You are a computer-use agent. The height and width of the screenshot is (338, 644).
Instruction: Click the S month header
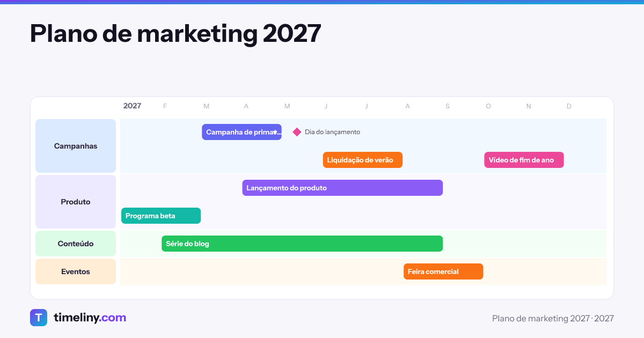pyautogui.click(x=448, y=106)
